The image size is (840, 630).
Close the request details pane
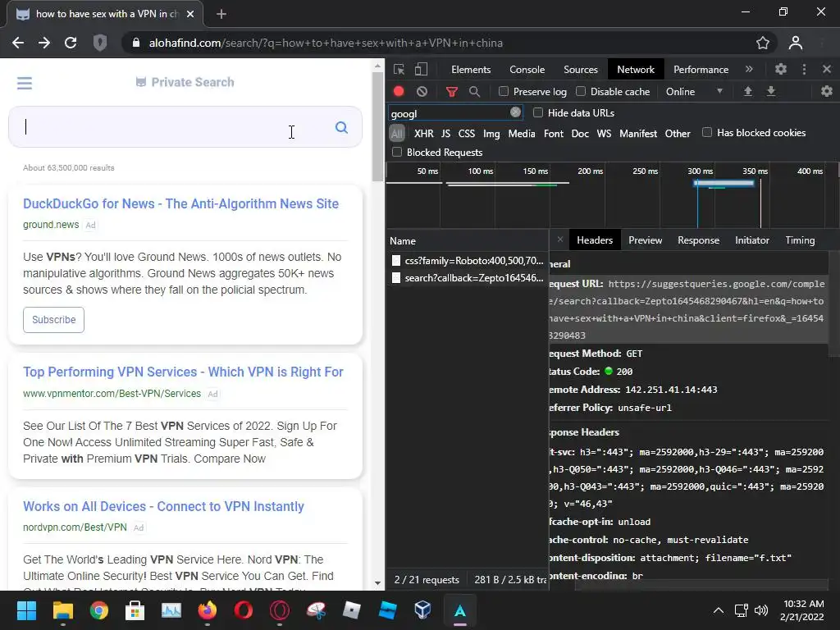coord(559,240)
